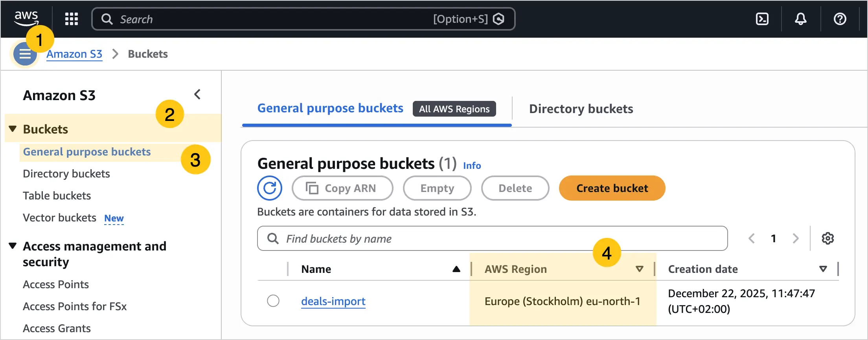Screen dimensions: 868x340
Task: Open Access Points for FSx
Action: [x=75, y=307]
